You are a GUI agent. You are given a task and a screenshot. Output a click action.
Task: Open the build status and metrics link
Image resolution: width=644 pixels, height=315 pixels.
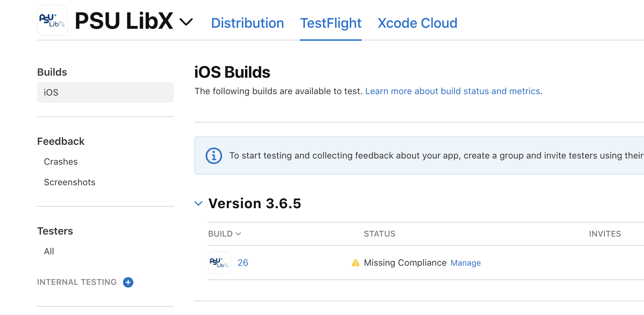point(453,91)
